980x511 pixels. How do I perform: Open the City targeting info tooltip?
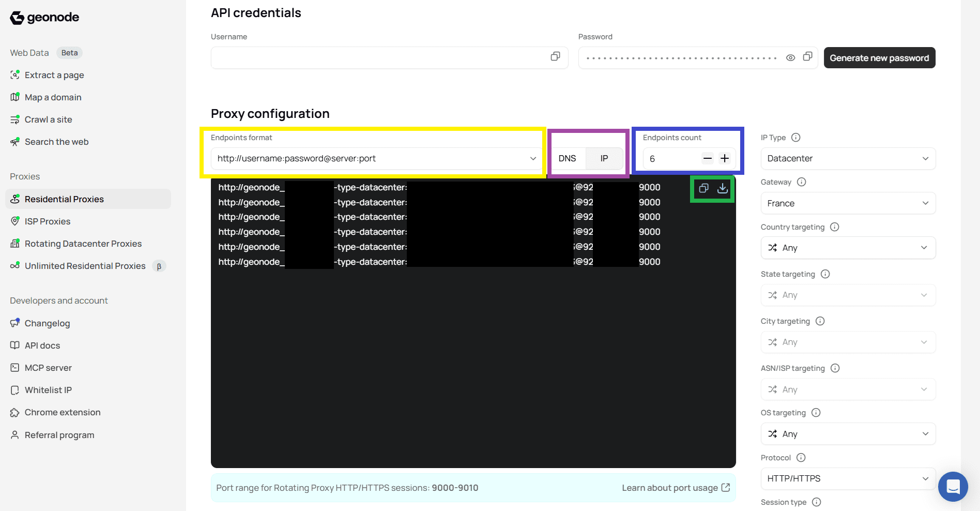[820, 321]
